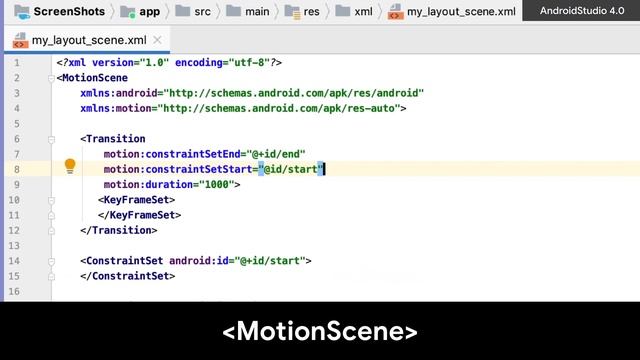The image size is (640, 360).
Task: Click the "1000" duration value
Action: 216,184
